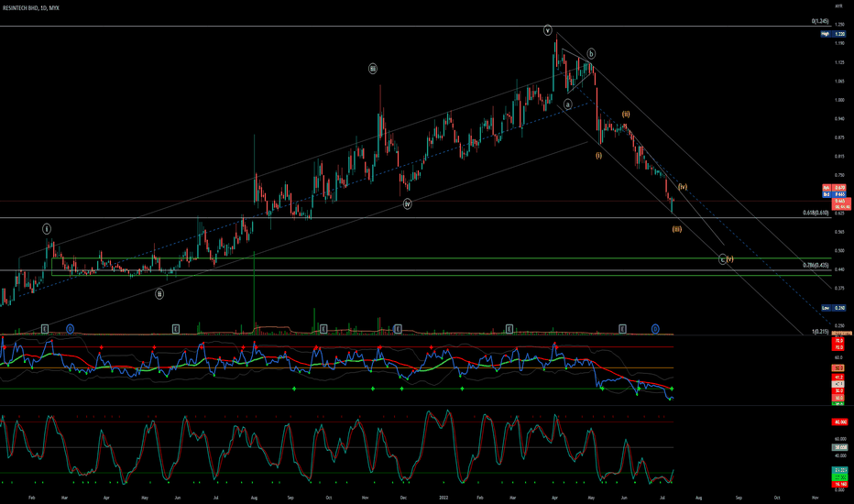
Task: Select the orange (i) sub-wave label
Action: coord(598,155)
